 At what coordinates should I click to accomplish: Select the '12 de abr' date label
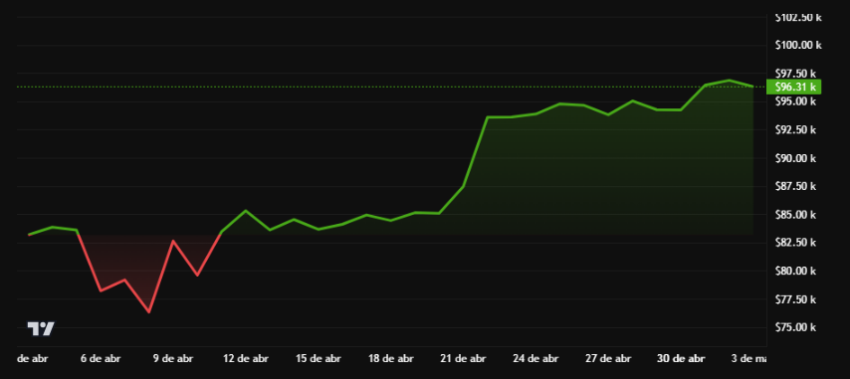tap(246, 358)
